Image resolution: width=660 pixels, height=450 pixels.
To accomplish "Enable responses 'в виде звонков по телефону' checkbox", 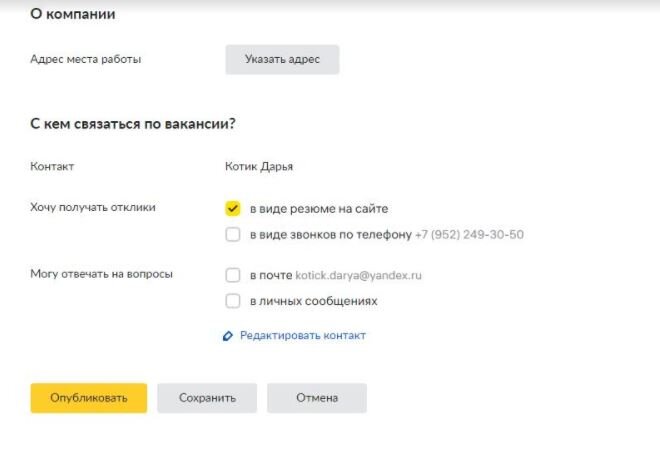I will (233, 234).
